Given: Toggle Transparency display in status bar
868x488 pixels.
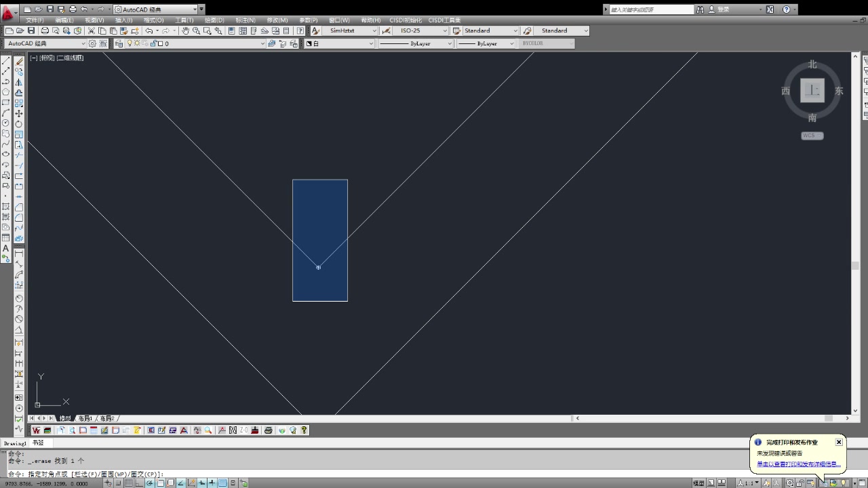Looking at the screenshot, I should [x=222, y=483].
